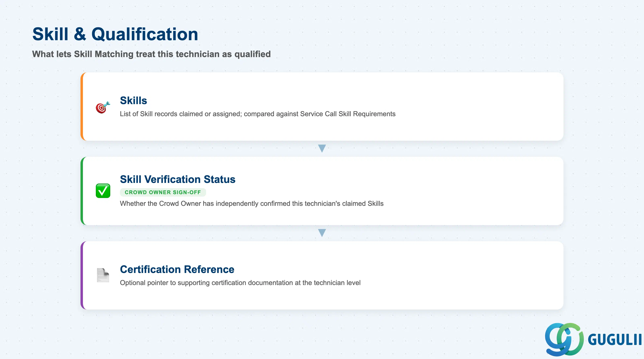Click the description starting "Whether the Crowd Owner has"
644x359 pixels.
coord(252,203)
